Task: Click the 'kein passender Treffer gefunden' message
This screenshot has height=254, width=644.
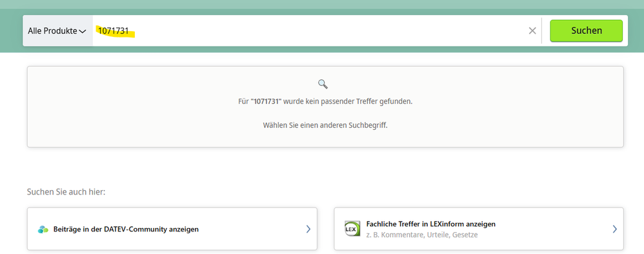Action: click(x=325, y=101)
